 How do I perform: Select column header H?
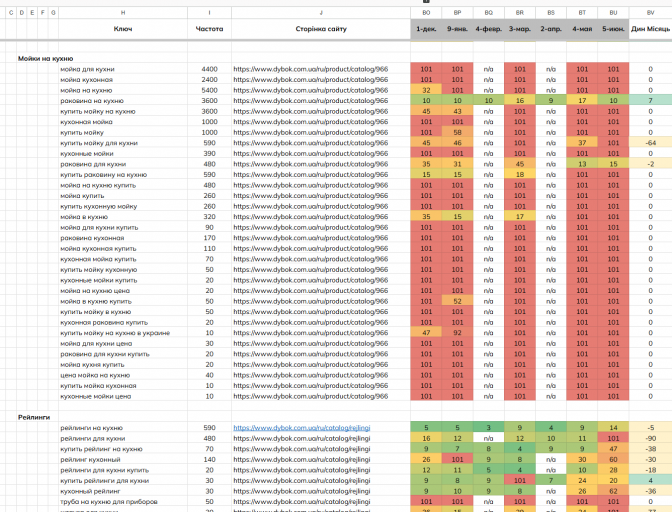pos(123,13)
